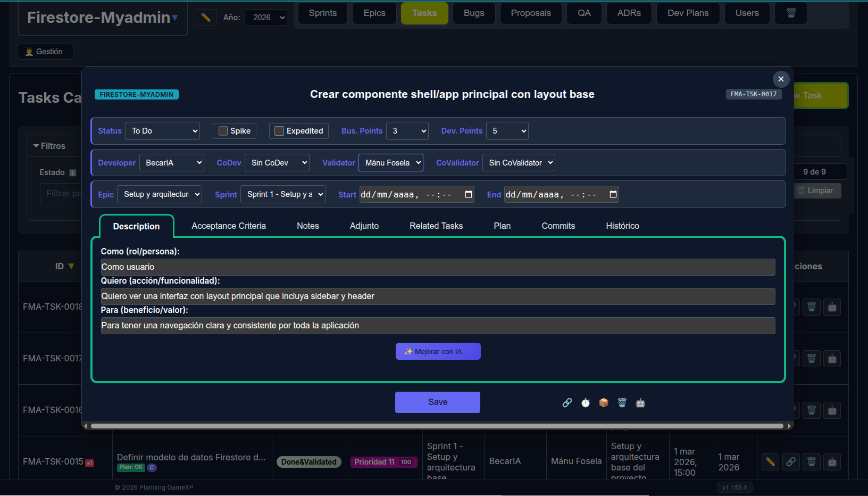Click the chain link icon beside Save

(x=567, y=403)
